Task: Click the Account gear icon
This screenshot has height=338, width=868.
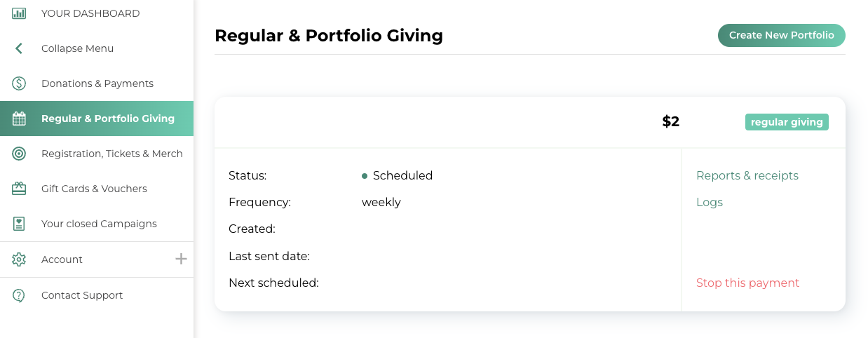Action: coord(19,259)
